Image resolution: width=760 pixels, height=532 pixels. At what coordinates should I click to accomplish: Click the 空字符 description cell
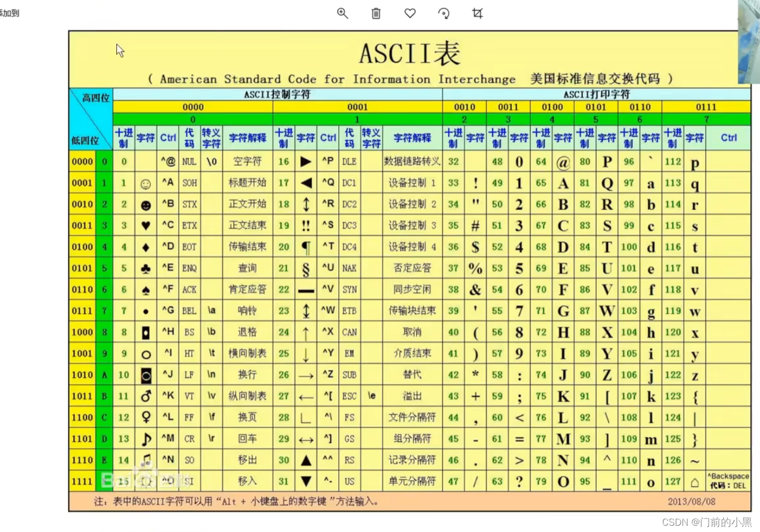[x=247, y=161]
